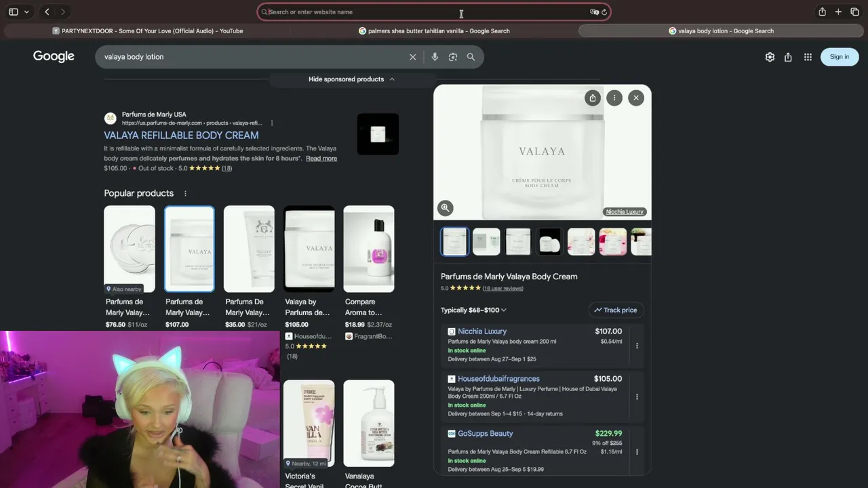Expand the snippet with Read more
The height and width of the screenshot is (488, 868).
pos(321,158)
